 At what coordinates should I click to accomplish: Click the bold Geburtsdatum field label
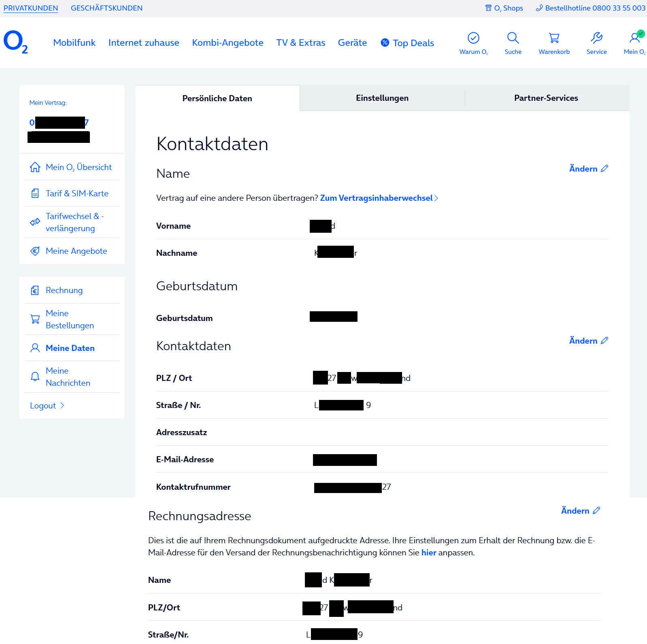(184, 318)
